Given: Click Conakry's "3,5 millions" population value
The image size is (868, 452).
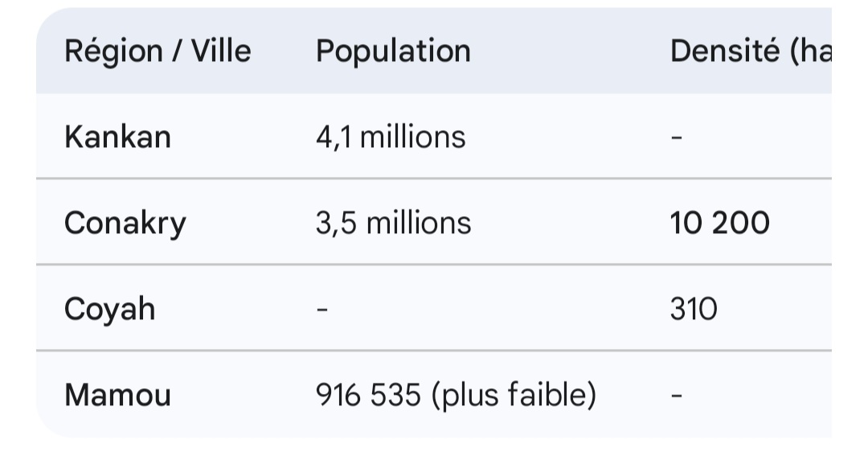Looking at the screenshot, I should point(393,224).
